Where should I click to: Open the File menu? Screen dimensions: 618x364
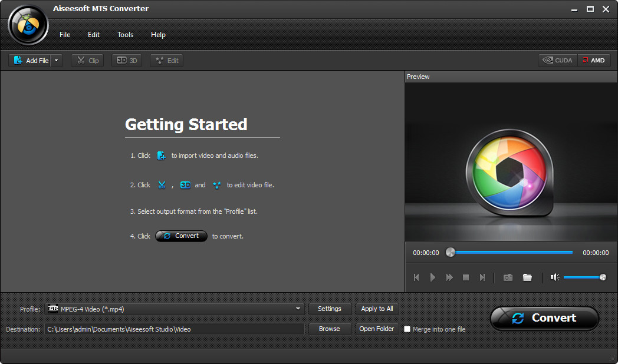coord(65,35)
